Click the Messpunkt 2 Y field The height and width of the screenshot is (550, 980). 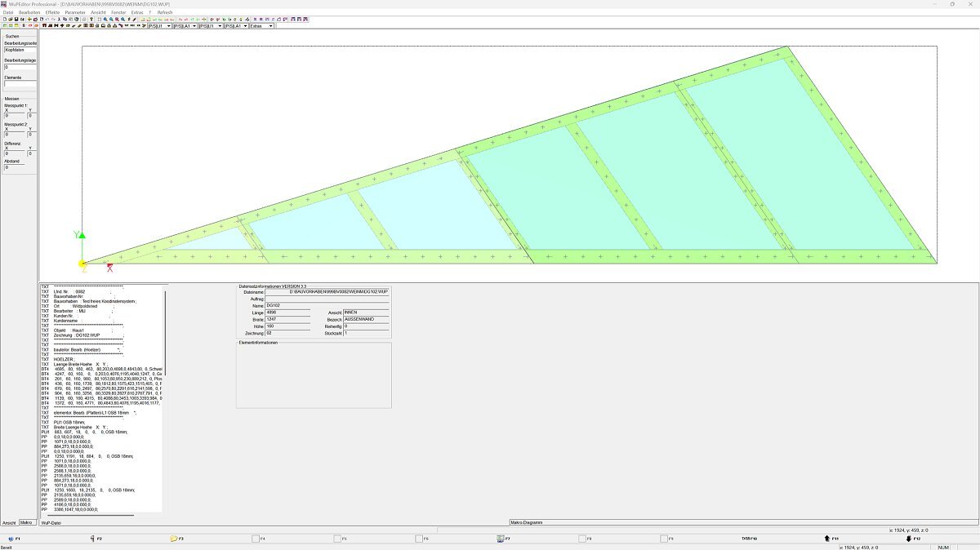coord(32,134)
